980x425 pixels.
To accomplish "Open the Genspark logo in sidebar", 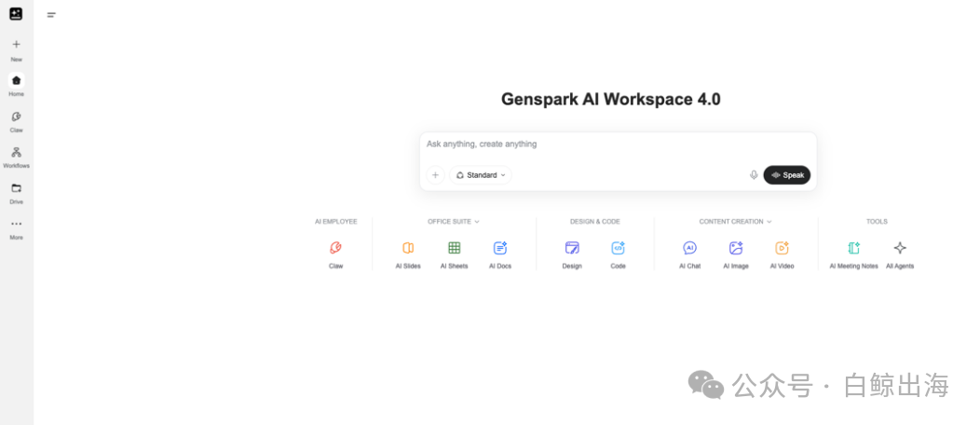I will click(16, 14).
